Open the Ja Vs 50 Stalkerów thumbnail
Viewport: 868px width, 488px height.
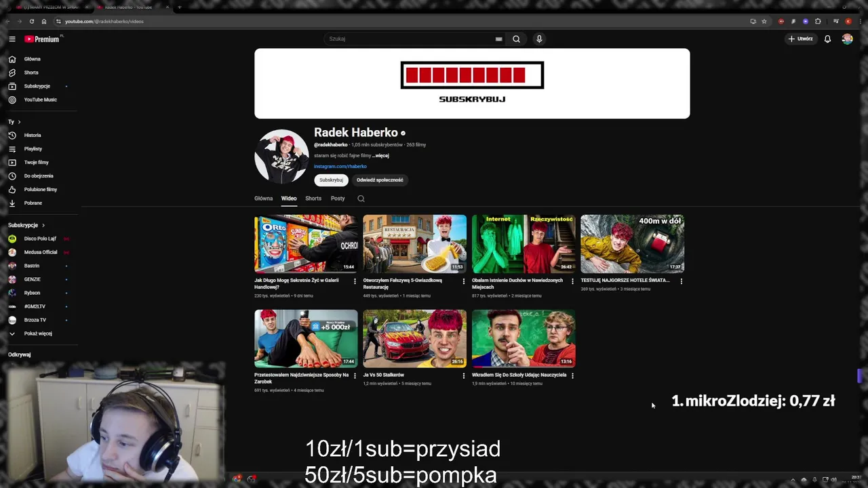414,339
